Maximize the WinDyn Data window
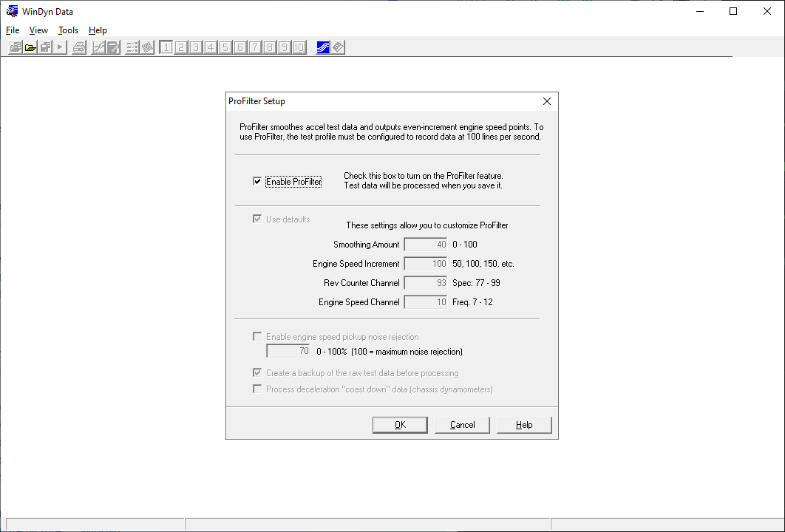Screen dimensions: 785x532 click(x=733, y=11)
